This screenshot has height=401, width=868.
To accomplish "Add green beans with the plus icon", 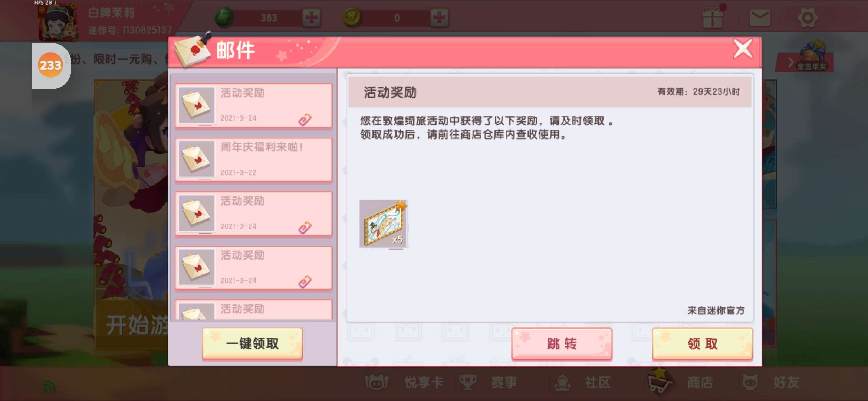I will (311, 17).
